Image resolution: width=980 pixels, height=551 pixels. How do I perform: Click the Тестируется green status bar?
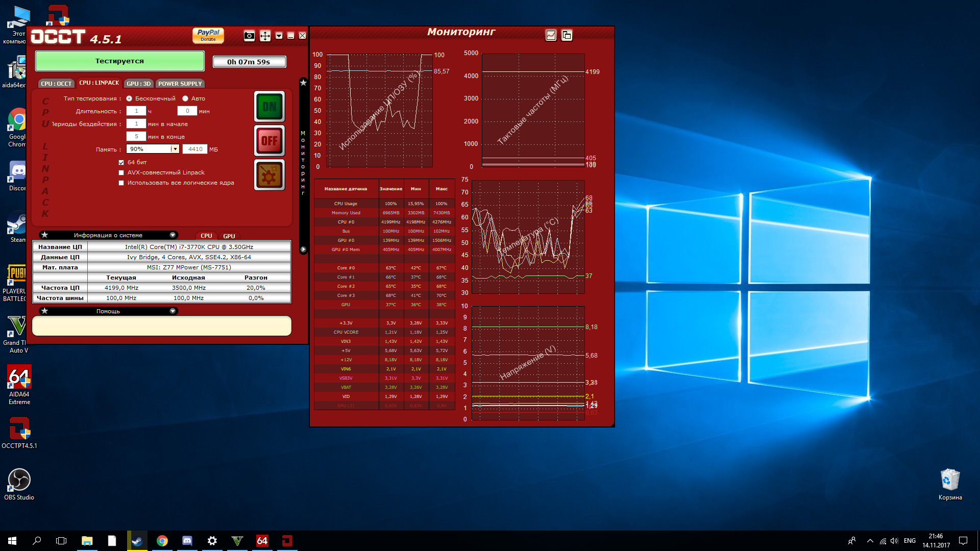pos(119,61)
